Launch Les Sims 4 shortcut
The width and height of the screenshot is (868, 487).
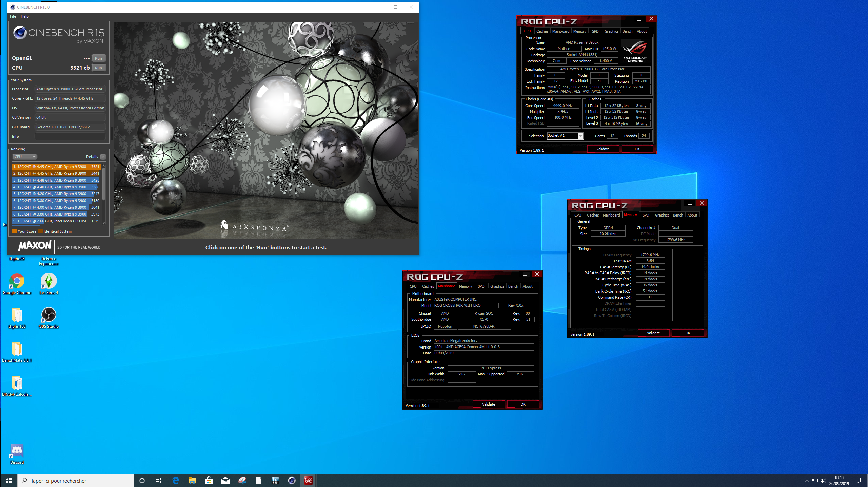[x=48, y=284]
